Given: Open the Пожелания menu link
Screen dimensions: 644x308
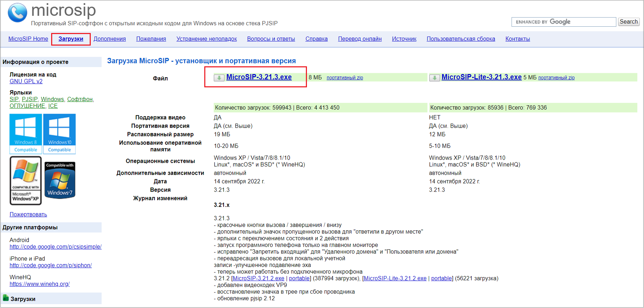Looking at the screenshot, I should coord(151,39).
